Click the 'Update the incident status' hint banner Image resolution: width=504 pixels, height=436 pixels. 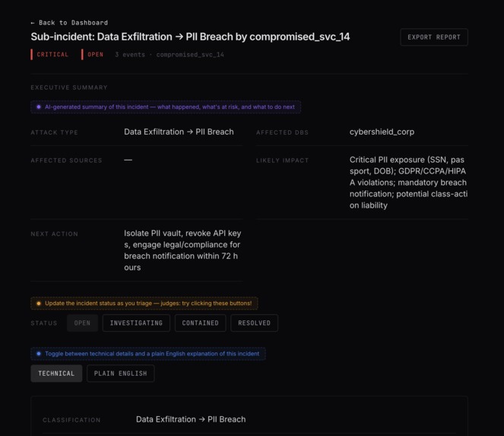144,303
